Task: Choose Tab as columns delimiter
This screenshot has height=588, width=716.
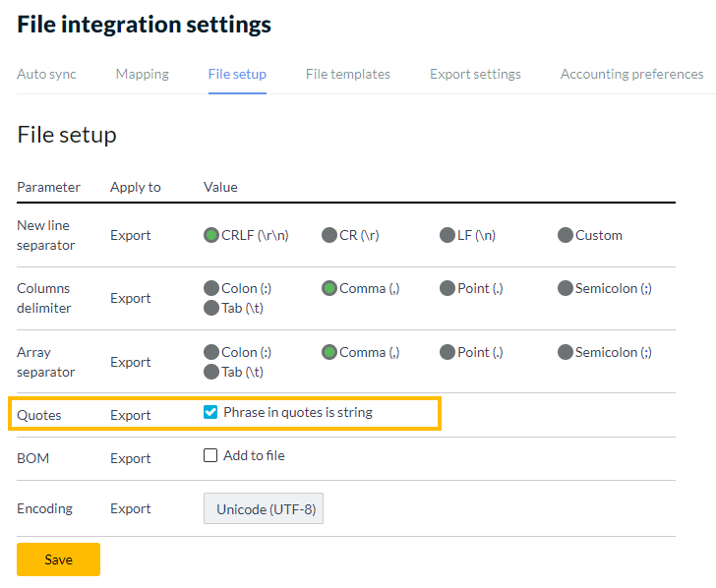Action: point(211,308)
